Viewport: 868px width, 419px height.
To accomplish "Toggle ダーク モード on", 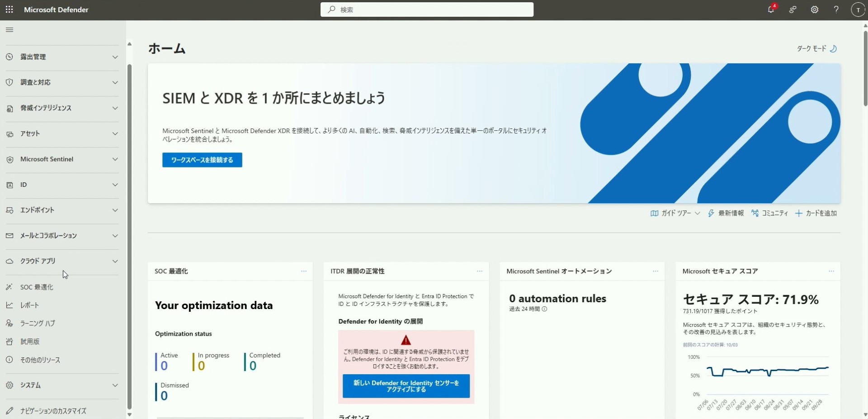I will [817, 48].
